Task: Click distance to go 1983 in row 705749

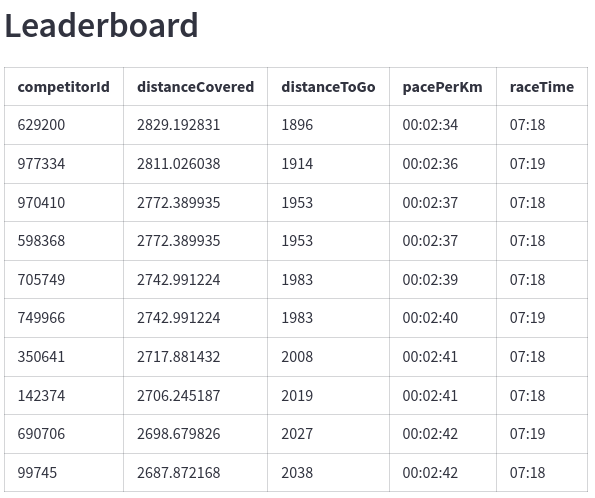Action: [297, 280]
